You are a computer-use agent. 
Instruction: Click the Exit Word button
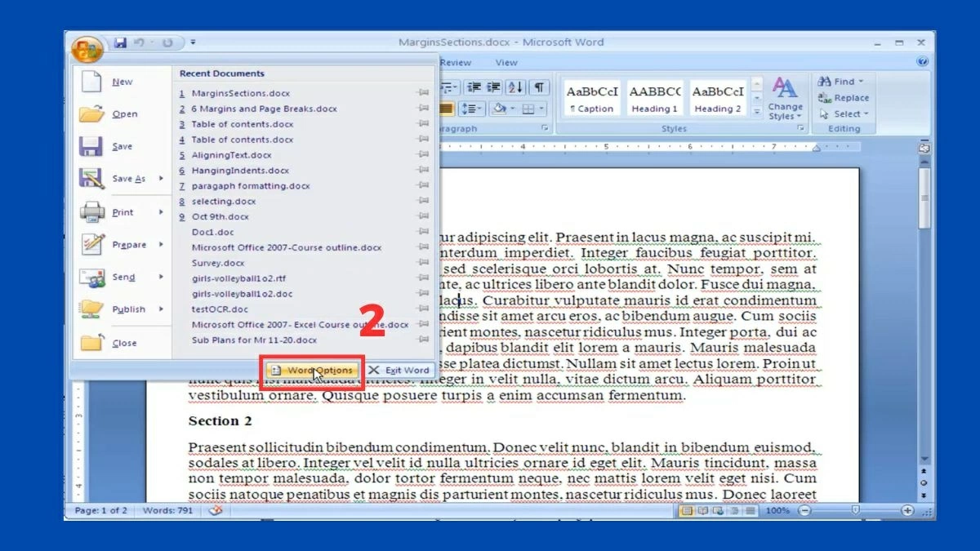coord(399,370)
